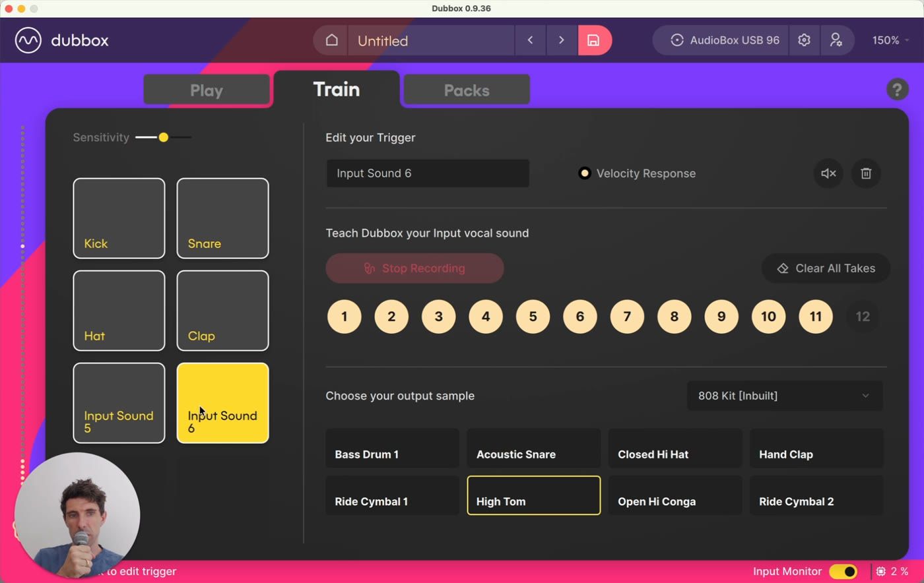
Task: Open help question mark icon
Action: click(896, 89)
